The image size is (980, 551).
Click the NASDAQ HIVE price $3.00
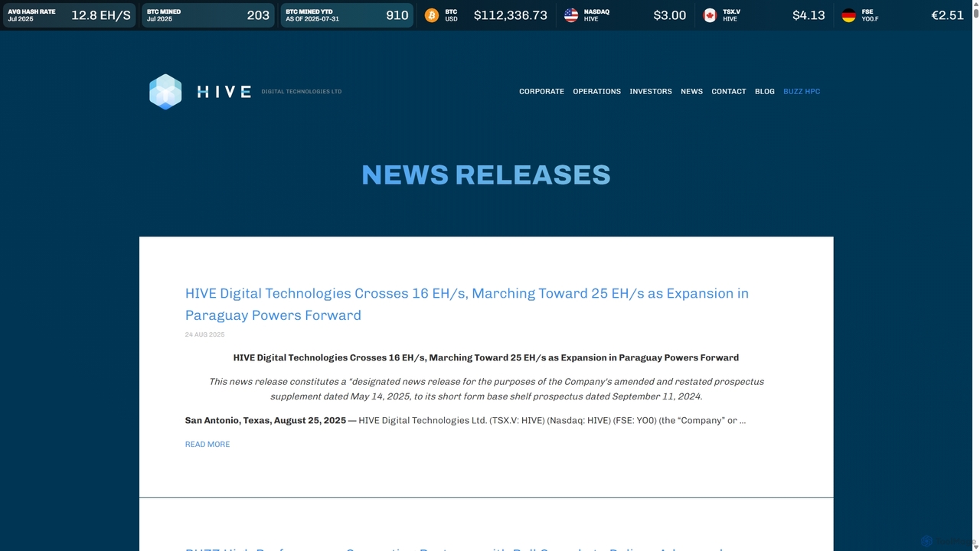(669, 15)
